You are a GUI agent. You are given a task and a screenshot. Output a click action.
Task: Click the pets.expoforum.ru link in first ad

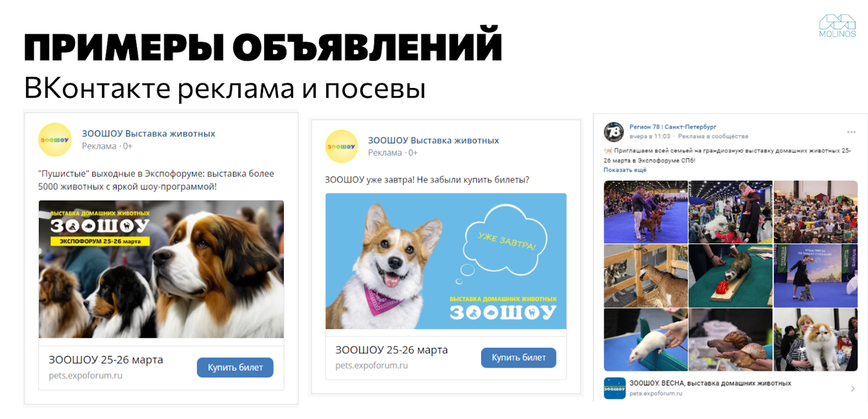(86, 375)
